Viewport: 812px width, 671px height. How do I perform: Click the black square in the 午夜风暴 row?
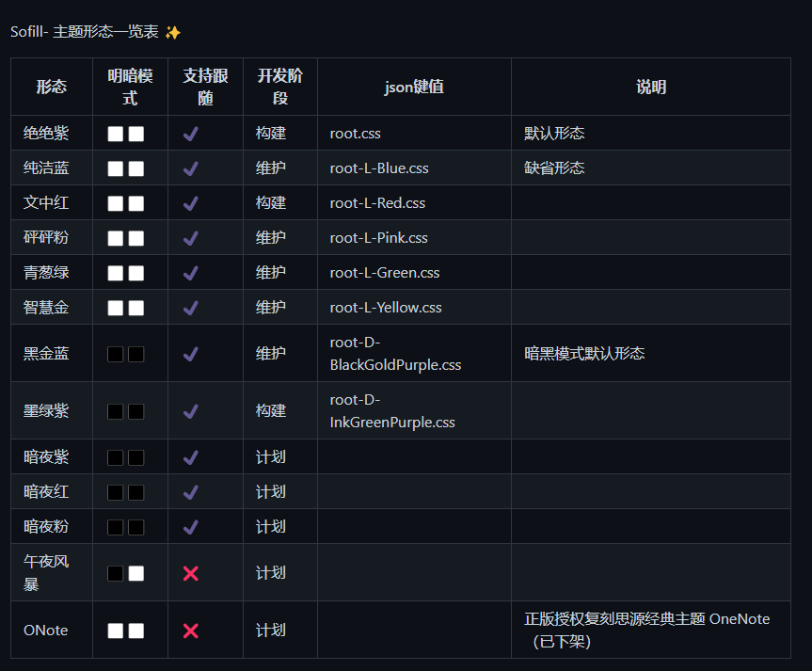pos(115,573)
